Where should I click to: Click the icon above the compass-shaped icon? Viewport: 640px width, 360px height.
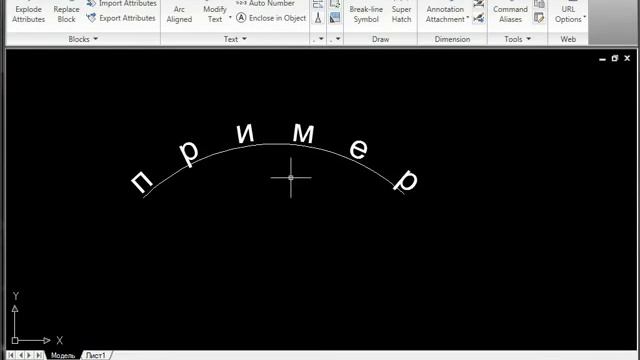click(318, 4)
